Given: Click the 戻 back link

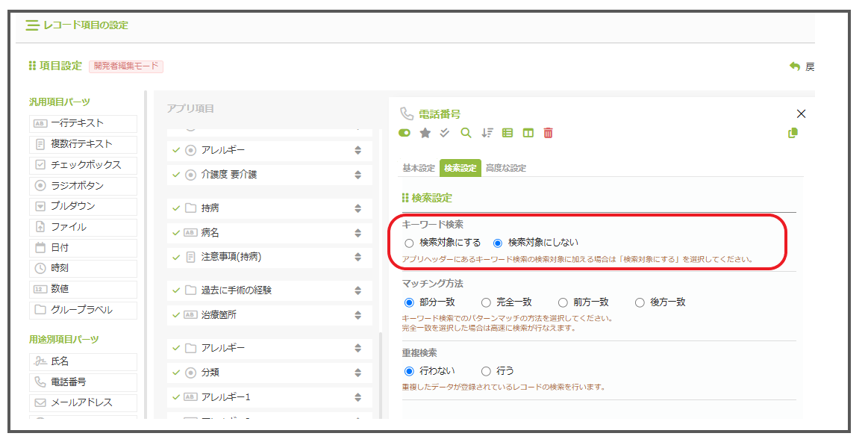Looking at the screenshot, I should [x=802, y=66].
